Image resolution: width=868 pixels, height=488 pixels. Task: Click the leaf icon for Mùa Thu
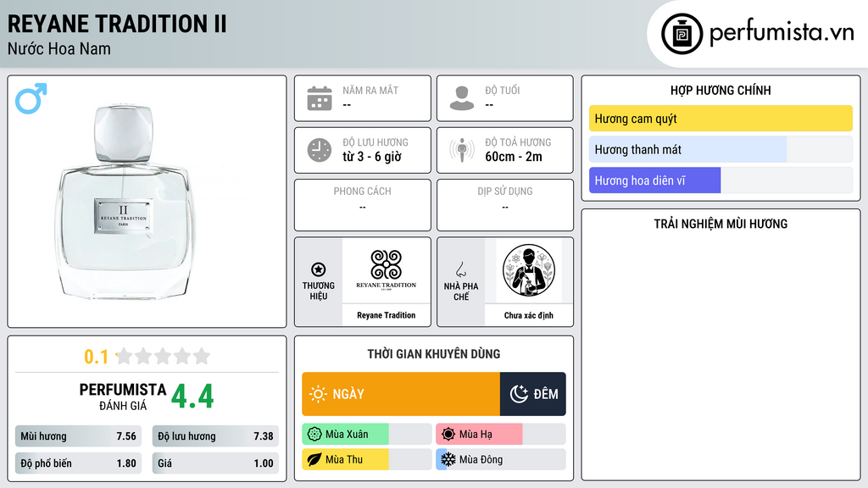tap(314, 459)
